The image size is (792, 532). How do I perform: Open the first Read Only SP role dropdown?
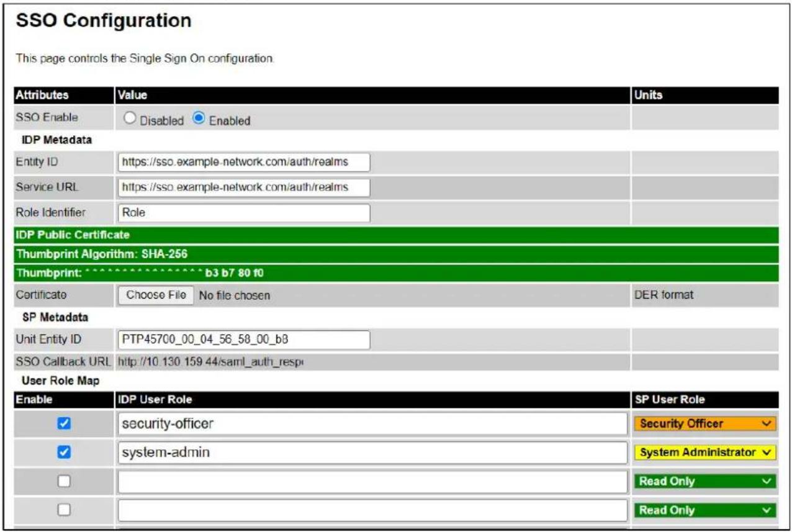click(x=704, y=481)
